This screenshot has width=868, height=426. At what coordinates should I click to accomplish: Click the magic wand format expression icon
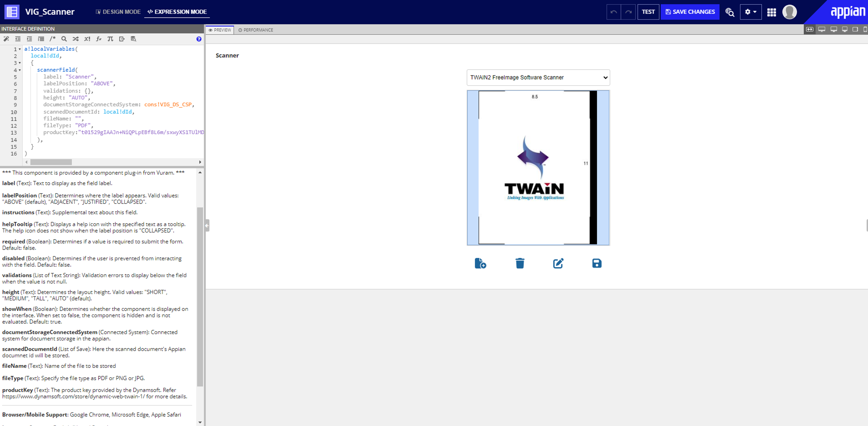pos(6,39)
